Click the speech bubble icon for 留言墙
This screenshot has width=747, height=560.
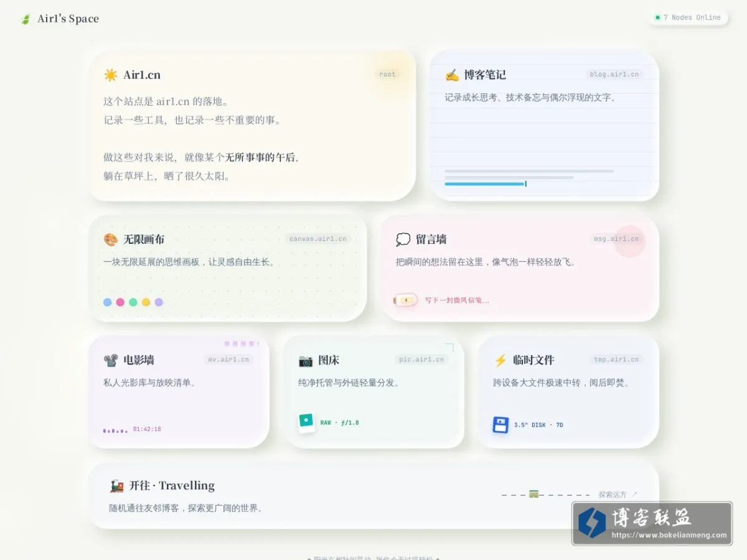pos(403,240)
